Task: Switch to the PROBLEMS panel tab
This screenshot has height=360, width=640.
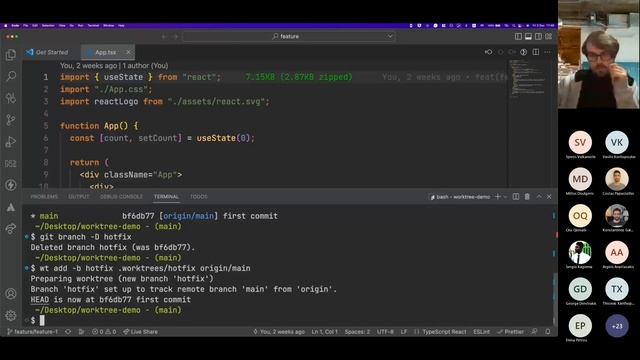Action: 44,197
